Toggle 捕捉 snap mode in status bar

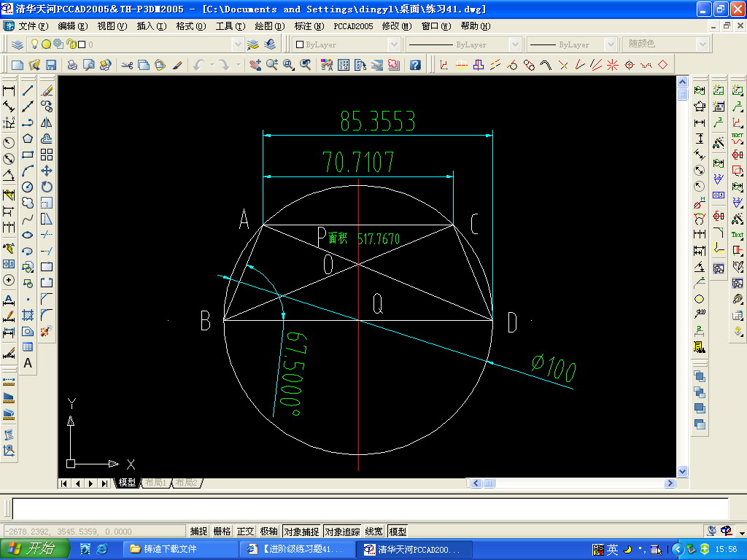coord(198,532)
